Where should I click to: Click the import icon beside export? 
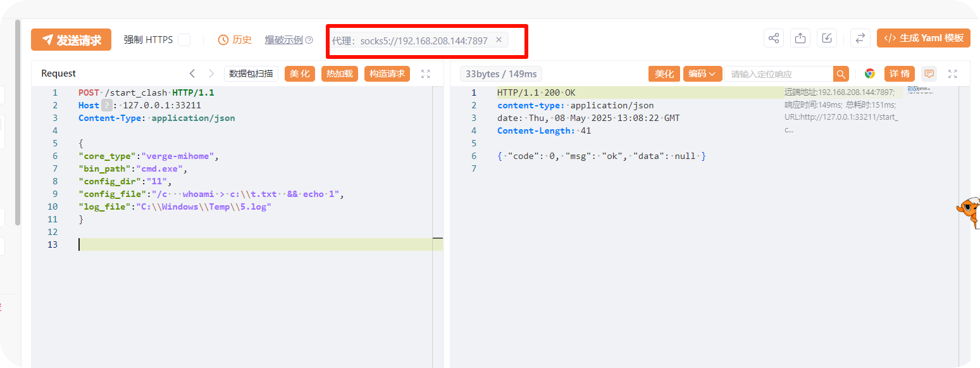pos(827,38)
